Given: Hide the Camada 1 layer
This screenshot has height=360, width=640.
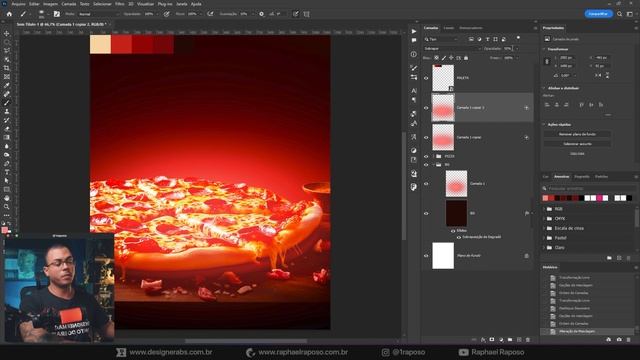Looking at the screenshot, I should [x=426, y=184].
